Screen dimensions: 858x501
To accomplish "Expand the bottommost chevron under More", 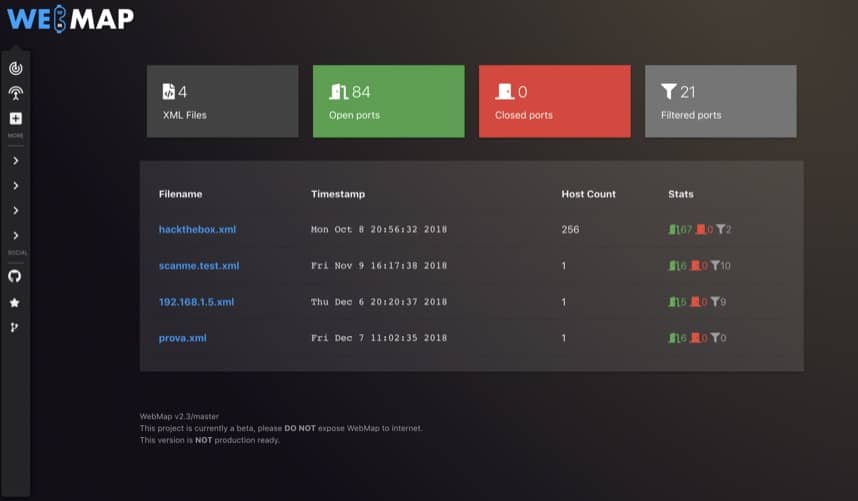I will [x=15, y=236].
